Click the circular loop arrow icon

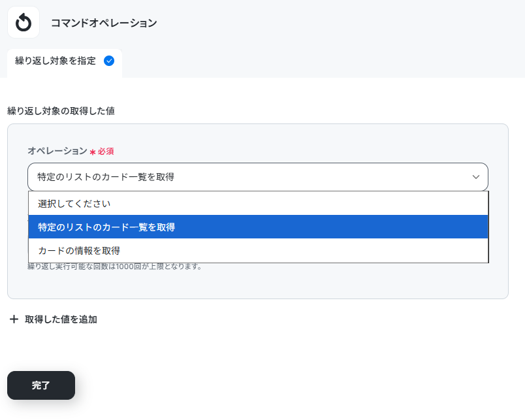[24, 22]
